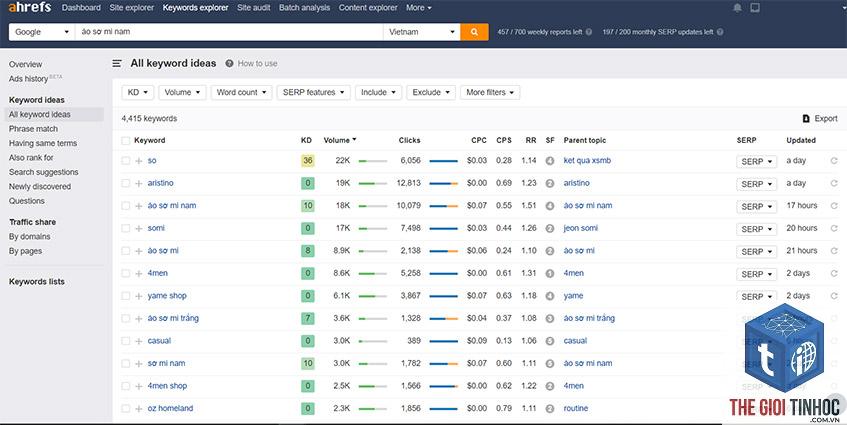The image size is (847, 425).
Task: Add keyword 'so' with its plus icon
Action: coord(139,161)
